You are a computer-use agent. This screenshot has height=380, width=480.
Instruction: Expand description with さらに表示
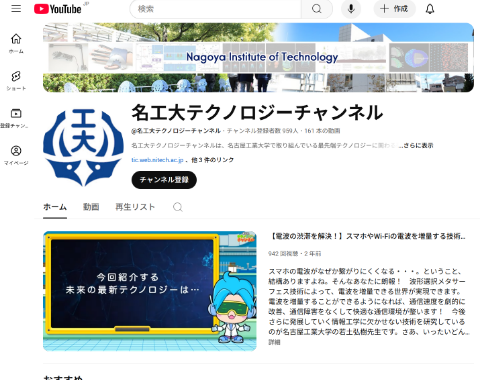click(418, 146)
